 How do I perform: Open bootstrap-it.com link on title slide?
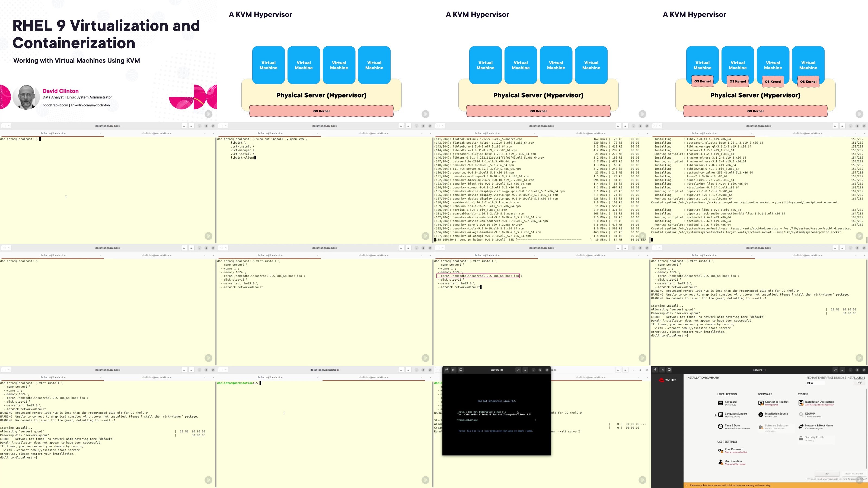tap(55, 105)
